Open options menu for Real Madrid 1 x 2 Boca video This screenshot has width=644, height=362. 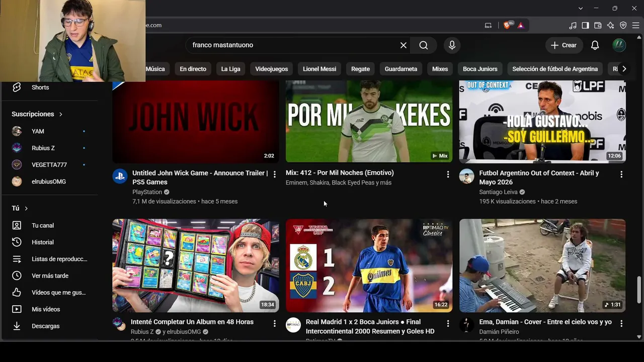(x=448, y=323)
